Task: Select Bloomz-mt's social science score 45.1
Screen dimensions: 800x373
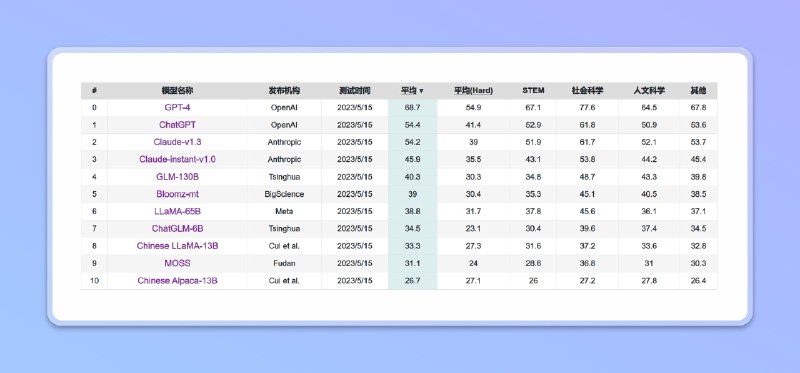Action: (587, 194)
